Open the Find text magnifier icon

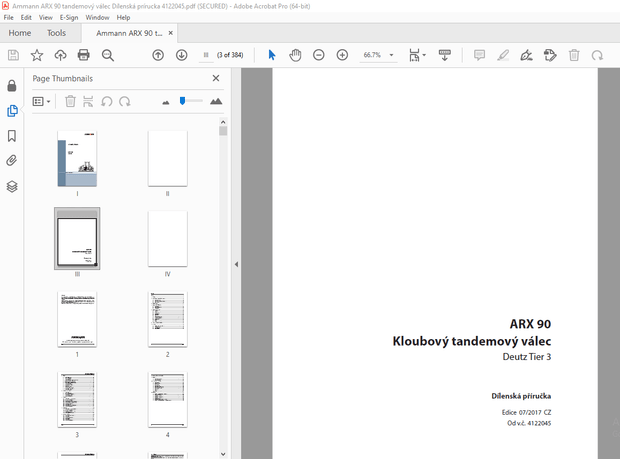pyautogui.click(x=108, y=55)
